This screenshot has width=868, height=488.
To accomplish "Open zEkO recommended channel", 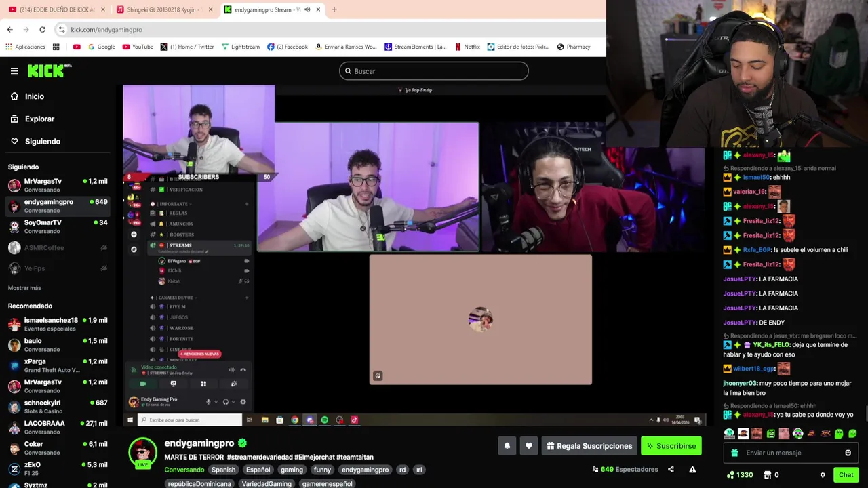I will click(x=58, y=468).
